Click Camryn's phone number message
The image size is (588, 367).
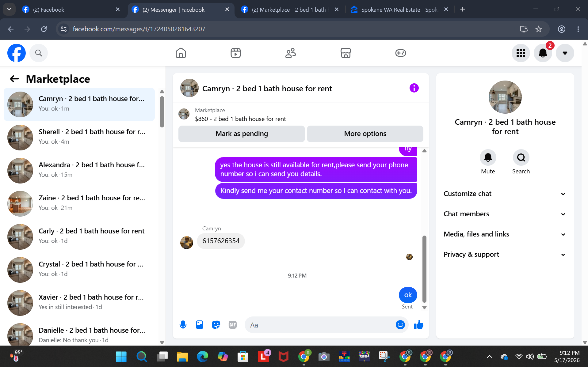221,241
